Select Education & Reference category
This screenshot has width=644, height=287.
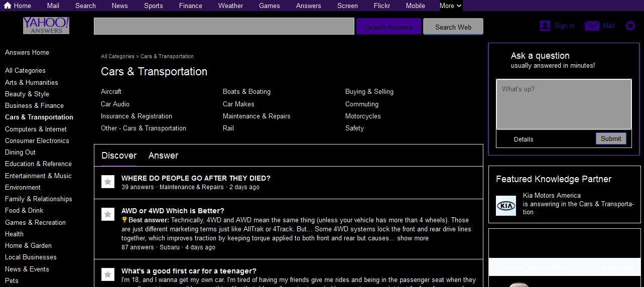[x=38, y=164]
